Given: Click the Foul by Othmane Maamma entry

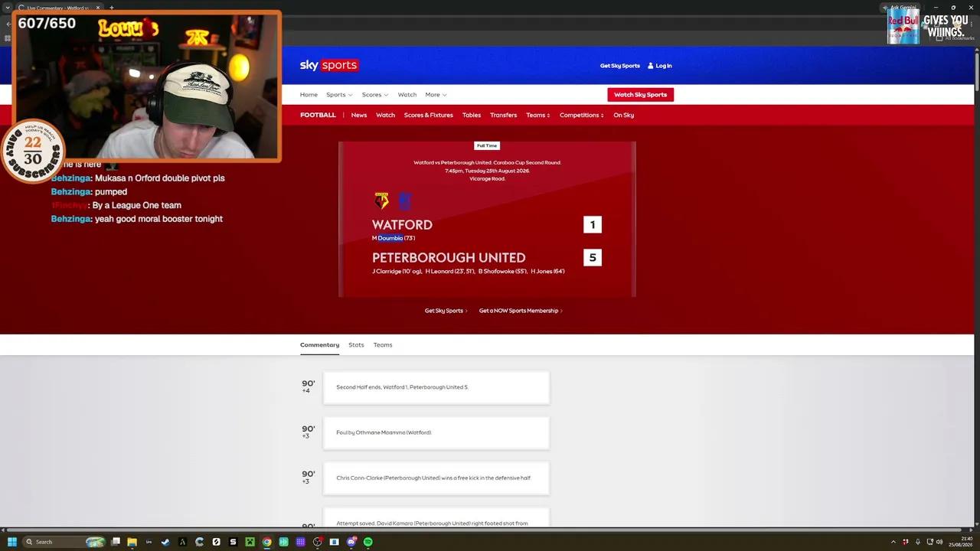Looking at the screenshot, I should [436, 432].
